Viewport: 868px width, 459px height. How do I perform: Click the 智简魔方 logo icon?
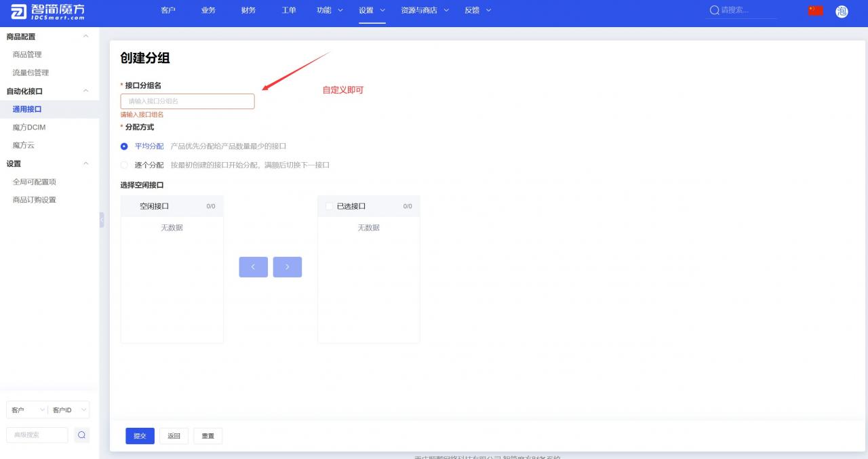(x=19, y=12)
